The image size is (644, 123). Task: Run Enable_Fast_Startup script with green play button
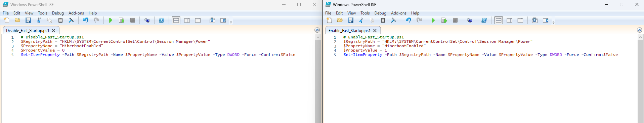[x=433, y=21]
